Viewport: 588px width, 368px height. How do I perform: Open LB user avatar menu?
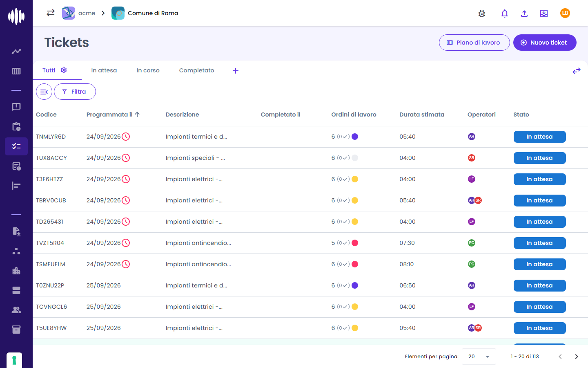click(565, 13)
